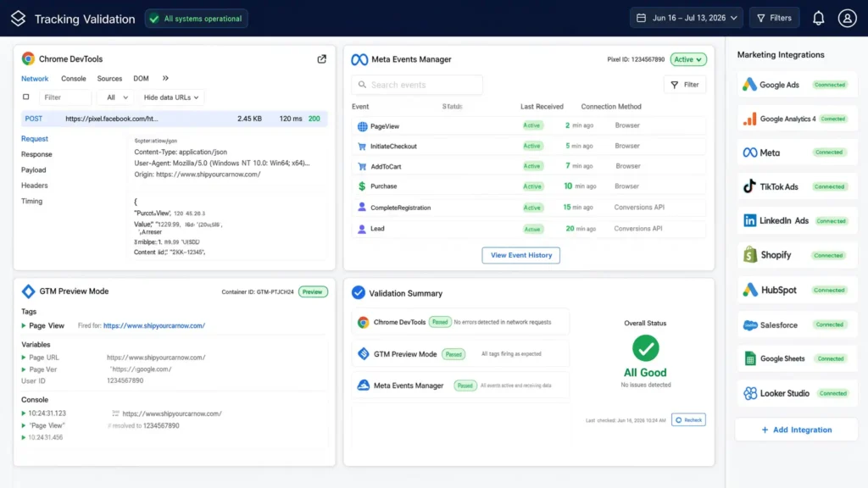
Task: Click the Google Analytics 4 bar icon
Action: [x=749, y=119]
